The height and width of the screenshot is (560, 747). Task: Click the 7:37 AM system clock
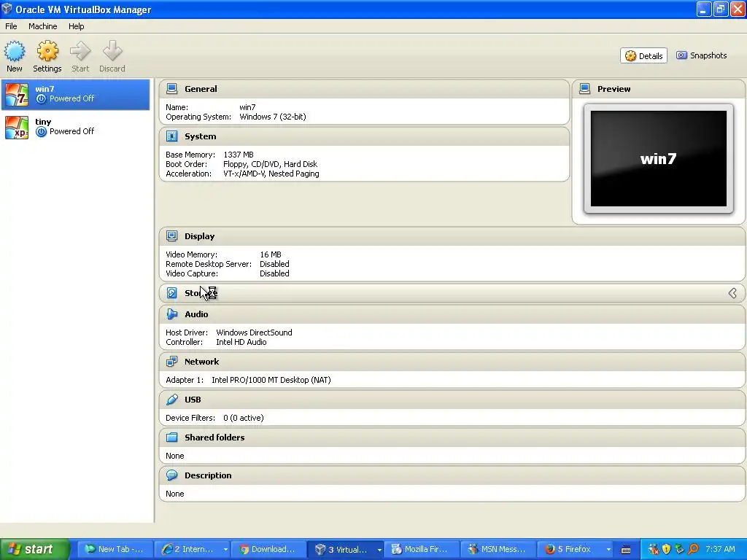720,550
